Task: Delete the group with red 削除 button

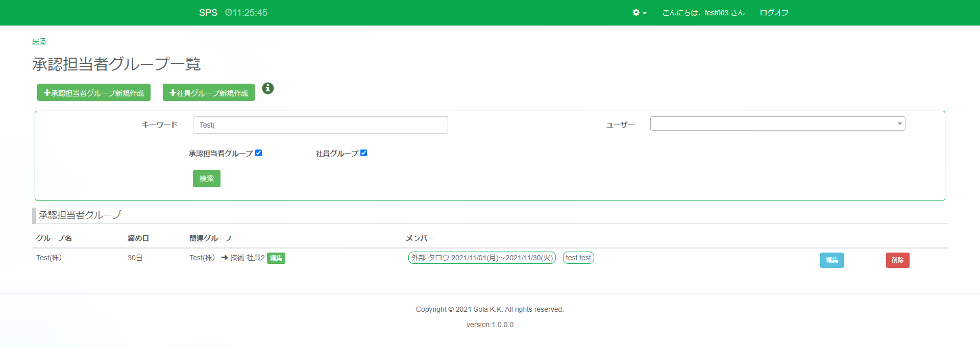Action: [897, 260]
